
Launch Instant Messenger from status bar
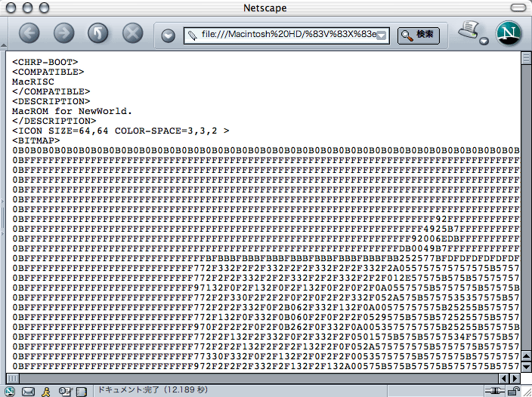click(x=46, y=391)
